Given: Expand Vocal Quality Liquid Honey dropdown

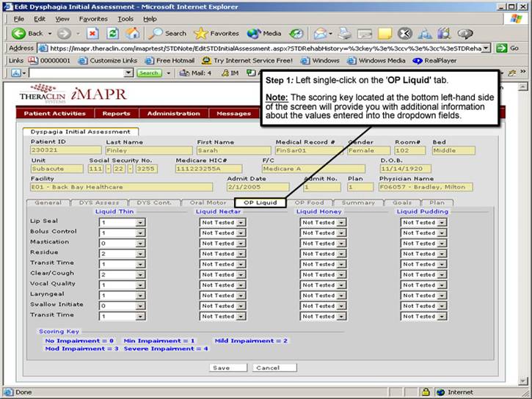Looking at the screenshot, I should pyautogui.click(x=341, y=285).
